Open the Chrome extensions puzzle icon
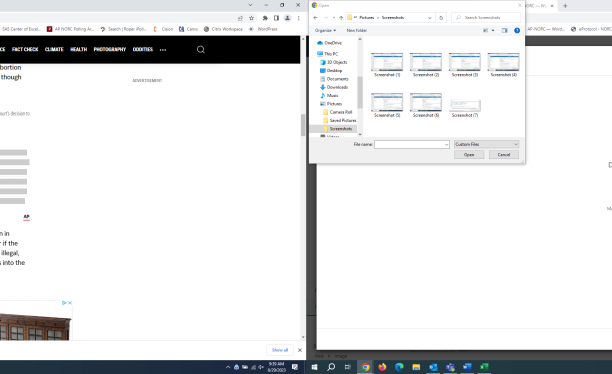Viewport: 612px width, 374px height. pos(265,18)
